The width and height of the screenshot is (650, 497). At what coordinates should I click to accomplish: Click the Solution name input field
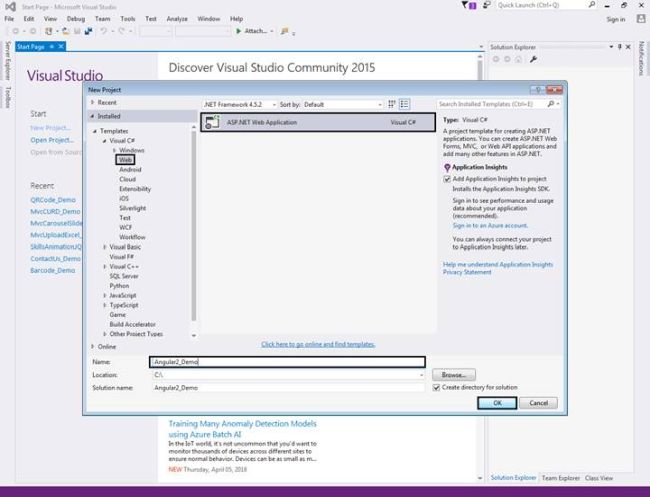[289, 388]
